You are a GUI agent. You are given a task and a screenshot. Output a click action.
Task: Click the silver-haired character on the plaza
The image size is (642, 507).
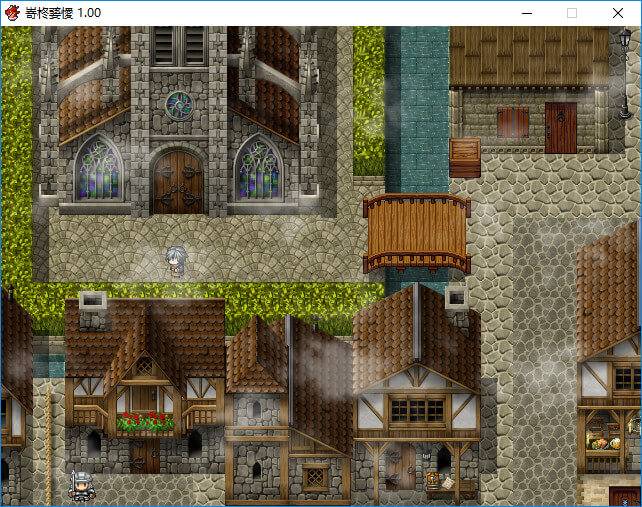[x=176, y=262]
